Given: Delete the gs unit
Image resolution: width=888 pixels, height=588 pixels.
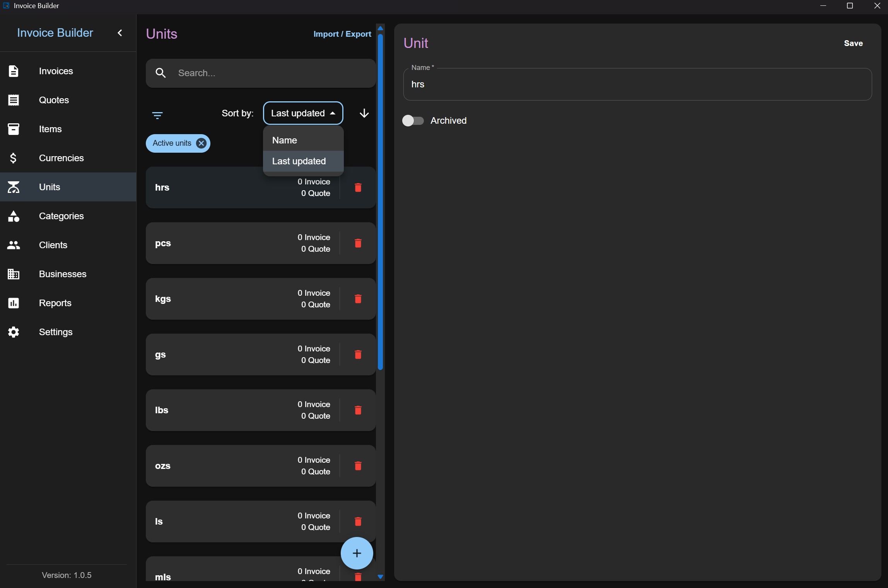Looking at the screenshot, I should (x=358, y=355).
